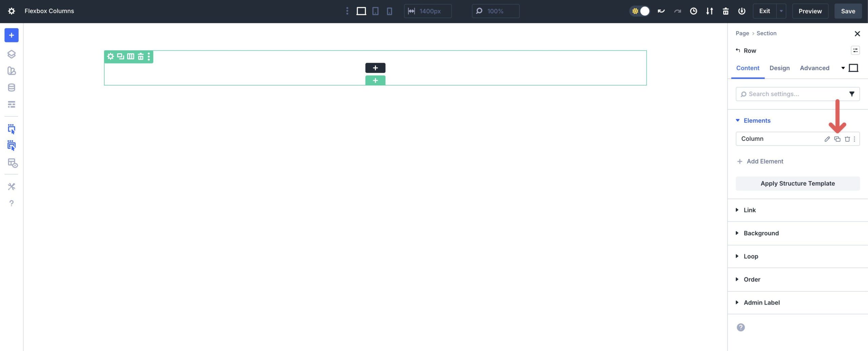Open the dropdown arrow beside Exit
This screenshot has height=351, width=868.
[x=781, y=11]
